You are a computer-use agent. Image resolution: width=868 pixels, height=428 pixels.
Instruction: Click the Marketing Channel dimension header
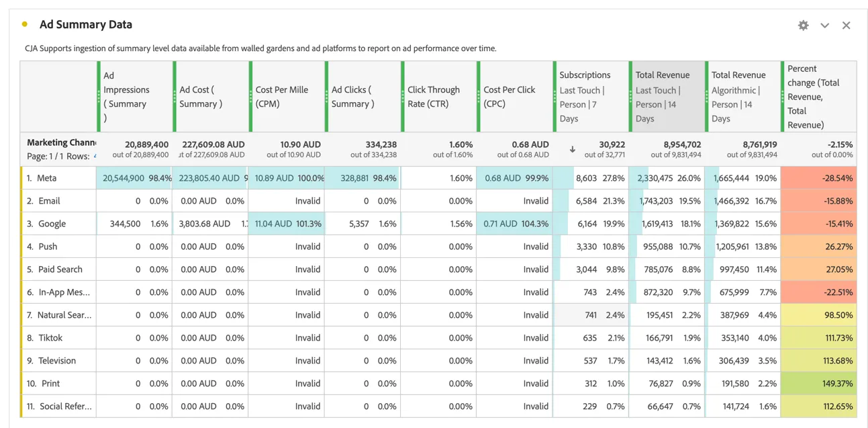click(61, 142)
